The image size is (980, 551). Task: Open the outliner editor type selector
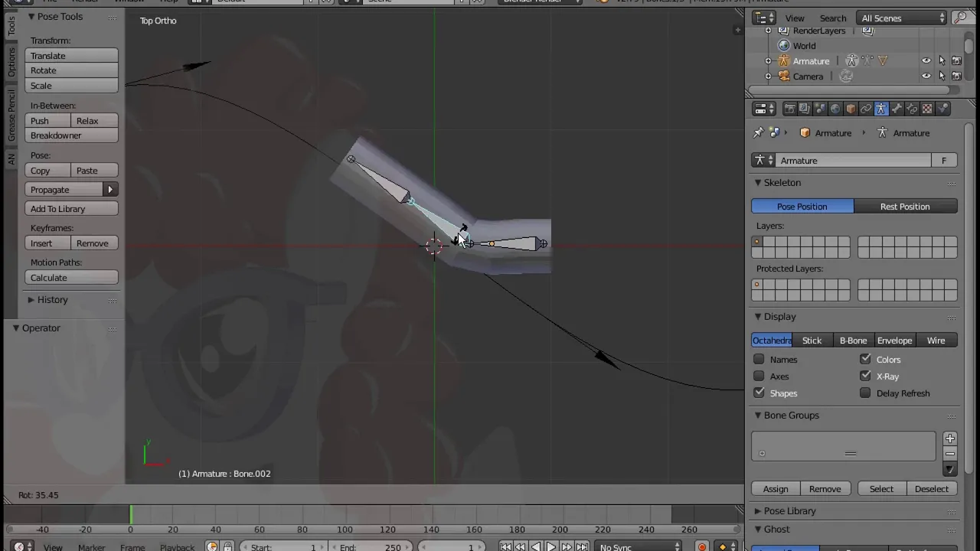[764, 18]
